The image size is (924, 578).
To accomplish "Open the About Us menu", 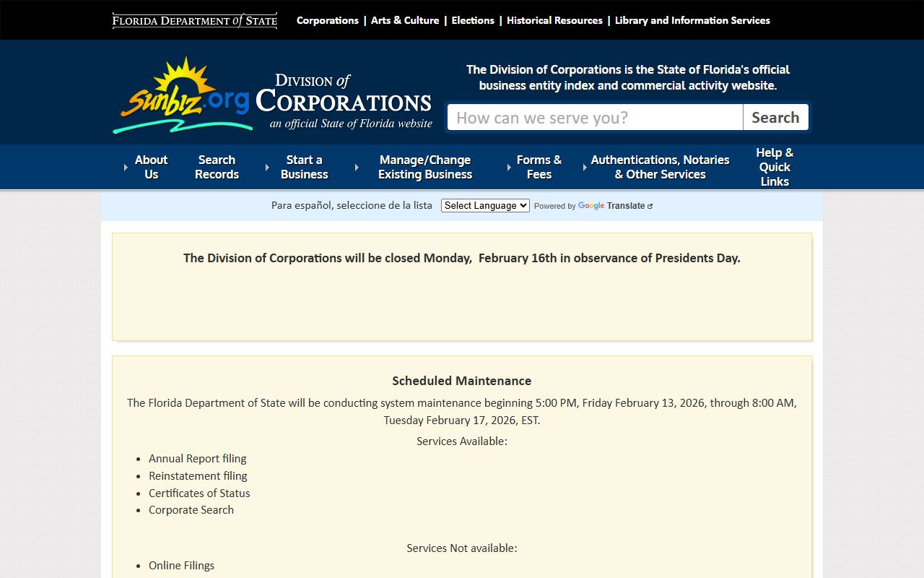I will [x=151, y=167].
